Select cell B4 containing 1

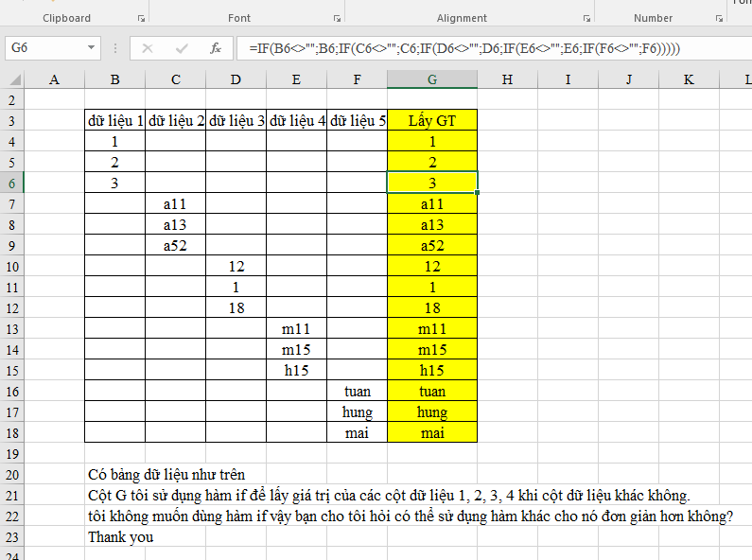pos(115,142)
